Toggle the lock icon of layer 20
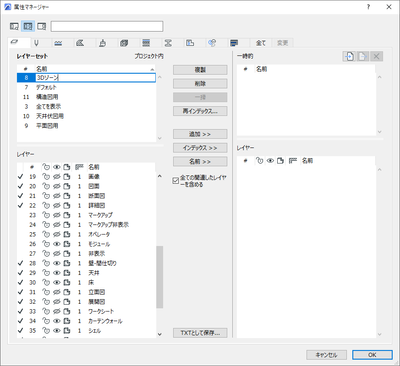 (46, 186)
